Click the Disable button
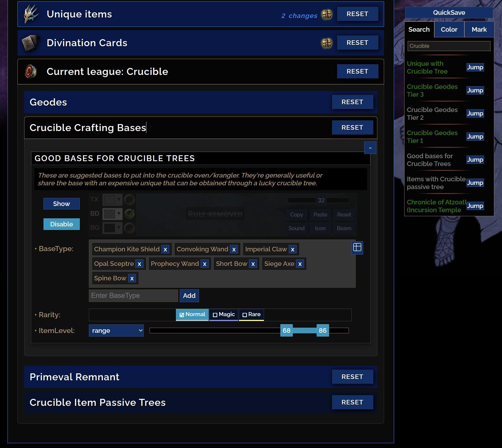Image resolution: width=502 pixels, height=448 pixels. click(x=62, y=224)
